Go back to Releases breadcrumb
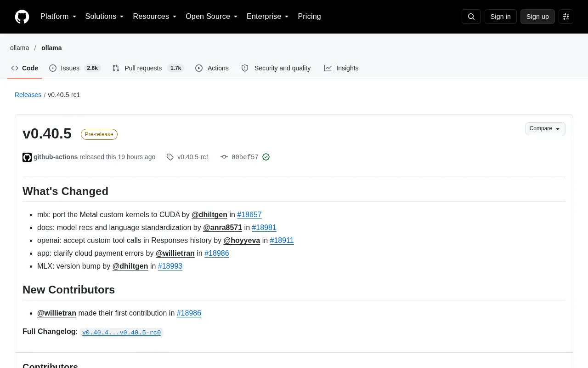 tap(28, 95)
